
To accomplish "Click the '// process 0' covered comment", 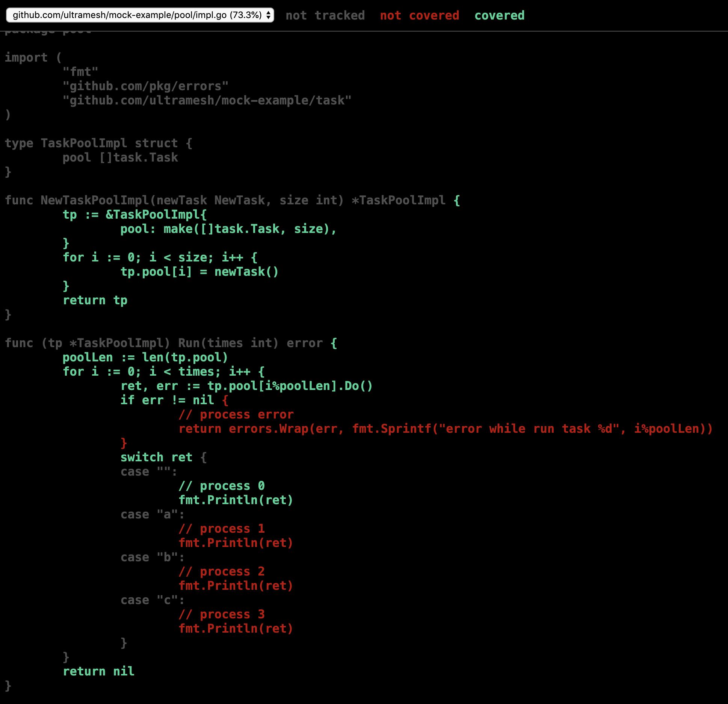I will 221,486.
